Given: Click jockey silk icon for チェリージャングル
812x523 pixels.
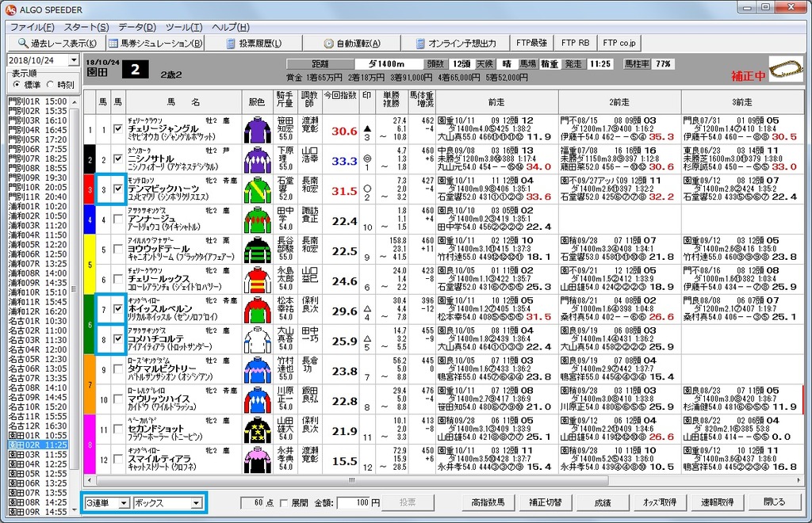Looking at the screenshot, I should (258, 130).
